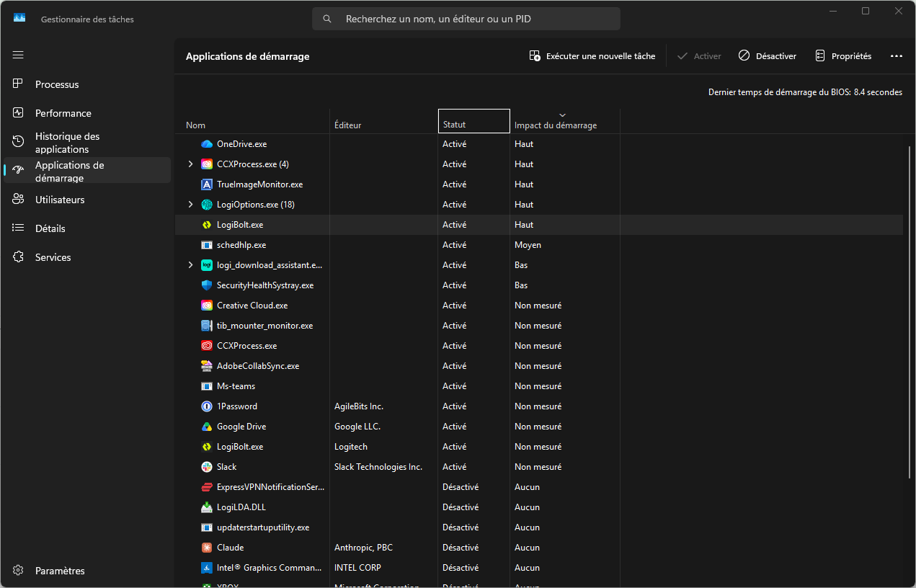Click Désactivé status in the Claude row
The image size is (916, 588).
point(461,548)
